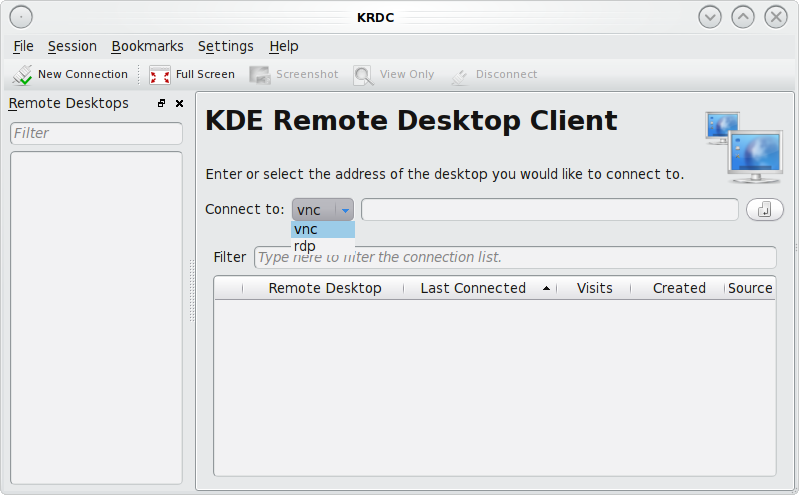The image size is (799, 495).
Task: Close the Remote Desktops panel
Action: point(179,103)
